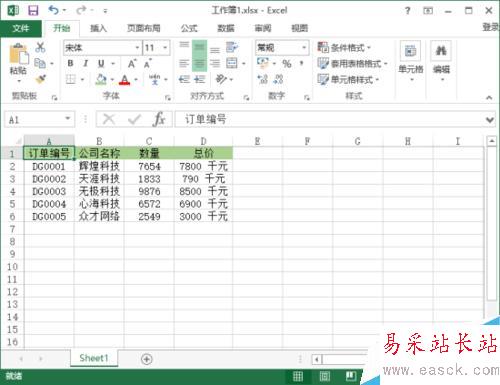
Task: Click column D header
Action: (x=203, y=141)
